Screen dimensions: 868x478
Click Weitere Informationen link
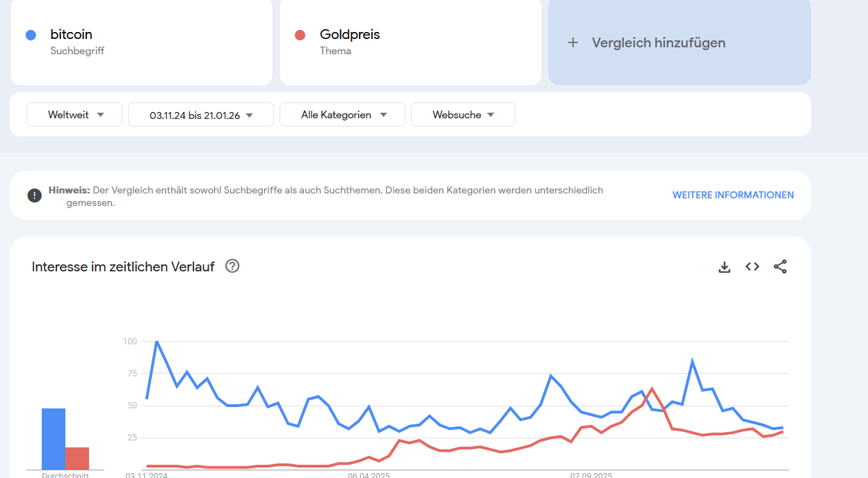click(x=732, y=196)
